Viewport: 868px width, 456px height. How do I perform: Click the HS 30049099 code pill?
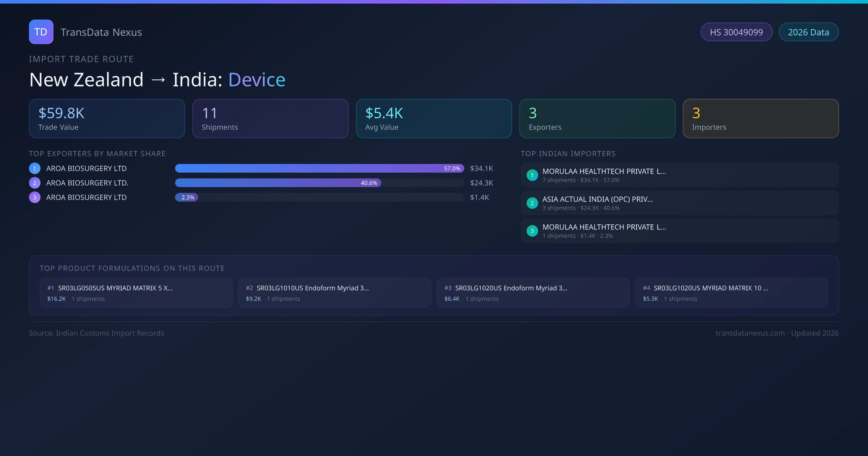tap(736, 32)
